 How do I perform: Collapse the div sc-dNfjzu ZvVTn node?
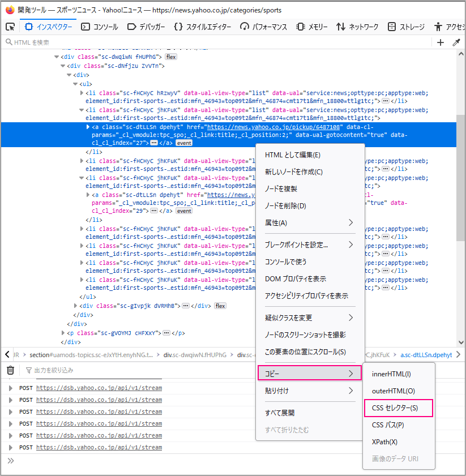click(x=63, y=66)
